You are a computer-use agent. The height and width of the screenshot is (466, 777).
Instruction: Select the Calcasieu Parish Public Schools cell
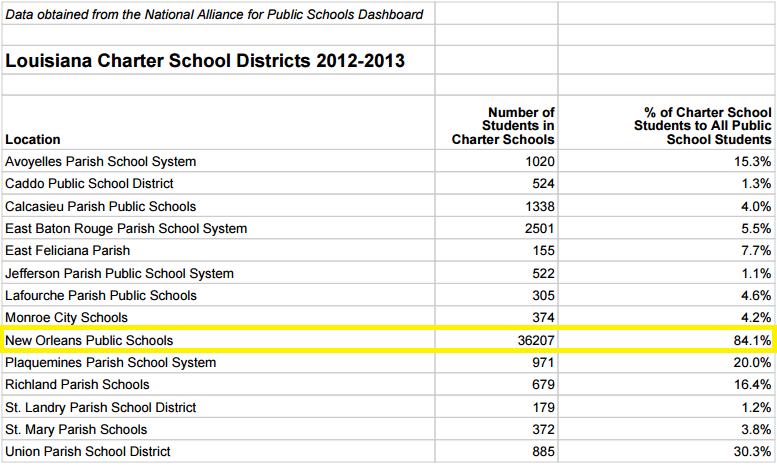coord(101,207)
